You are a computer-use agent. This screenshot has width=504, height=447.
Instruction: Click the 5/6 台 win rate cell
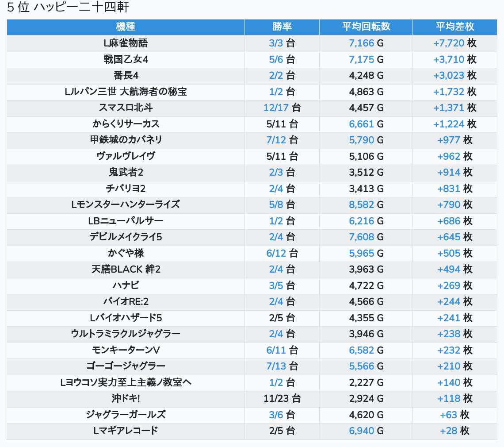point(282,59)
